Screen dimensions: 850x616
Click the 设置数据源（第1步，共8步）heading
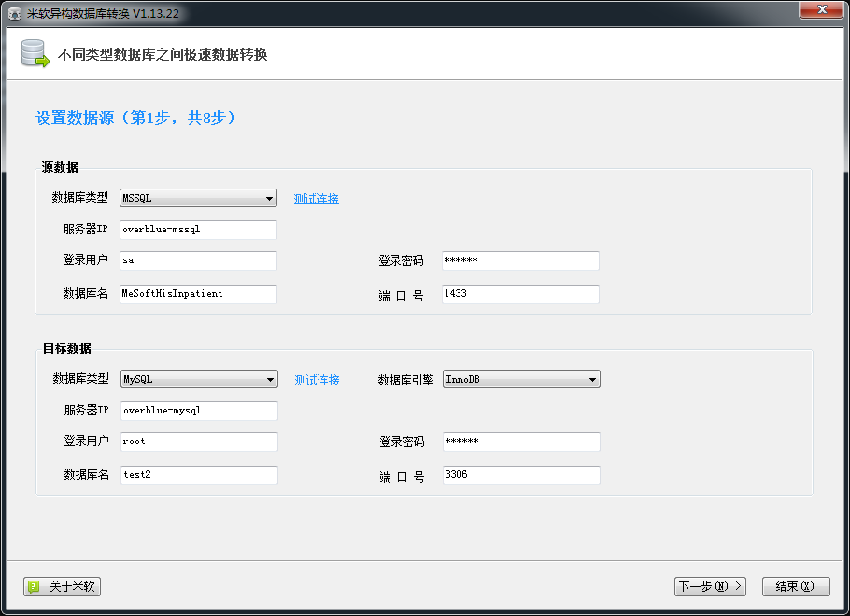(136, 118)
